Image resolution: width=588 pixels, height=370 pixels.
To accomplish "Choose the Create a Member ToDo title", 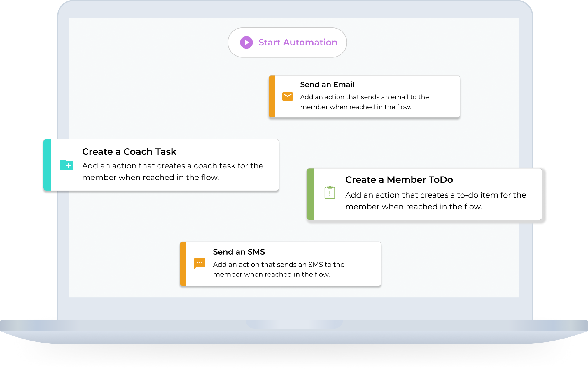I will click(x=399, y=180).
